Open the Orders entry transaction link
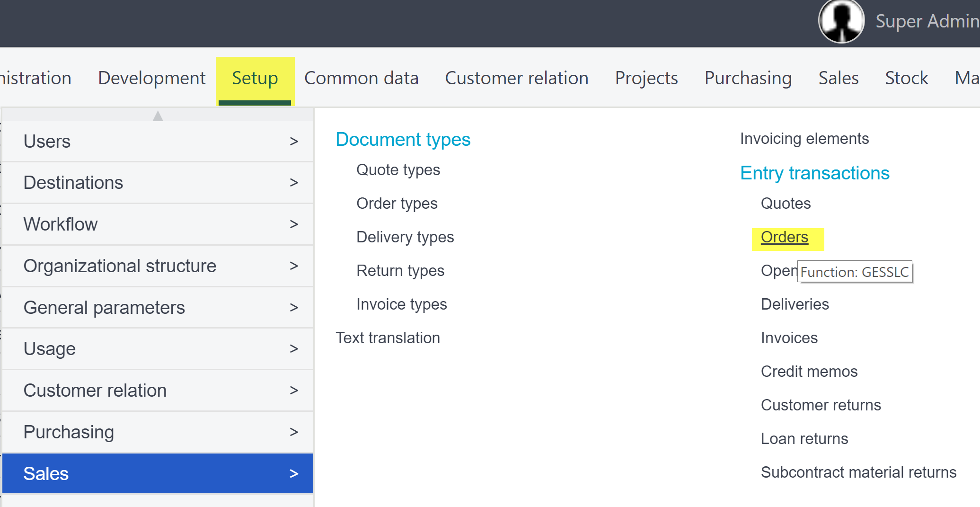Viewport: 980px width, 507px height. (x=784, y=237)
